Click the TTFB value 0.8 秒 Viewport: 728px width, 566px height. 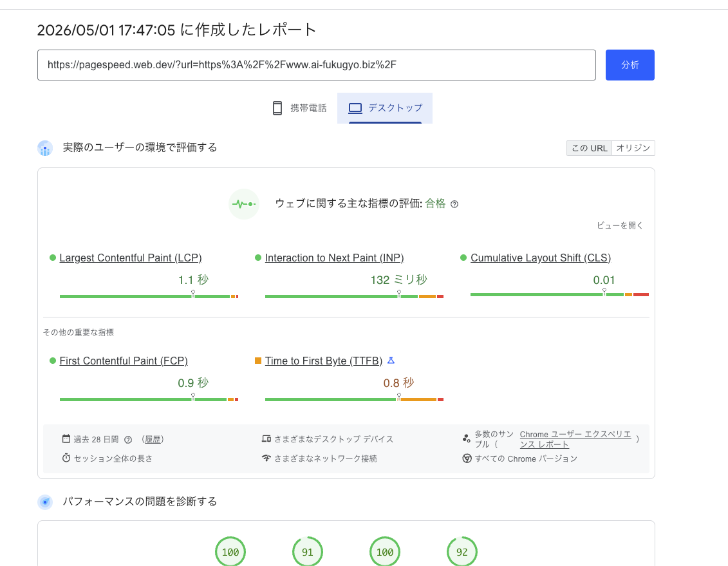(x=398, y=383)
